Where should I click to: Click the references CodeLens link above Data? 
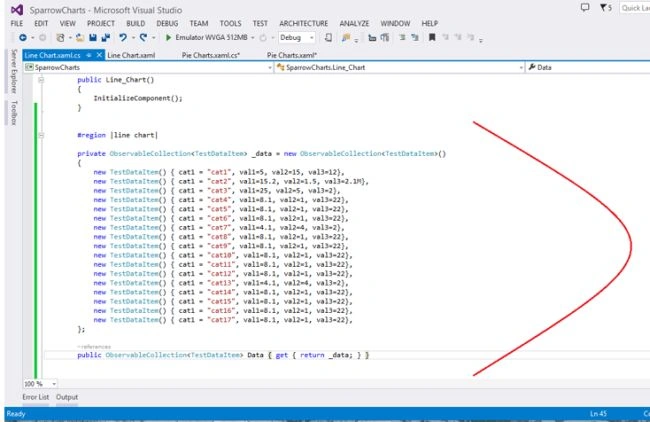(94, 347)
